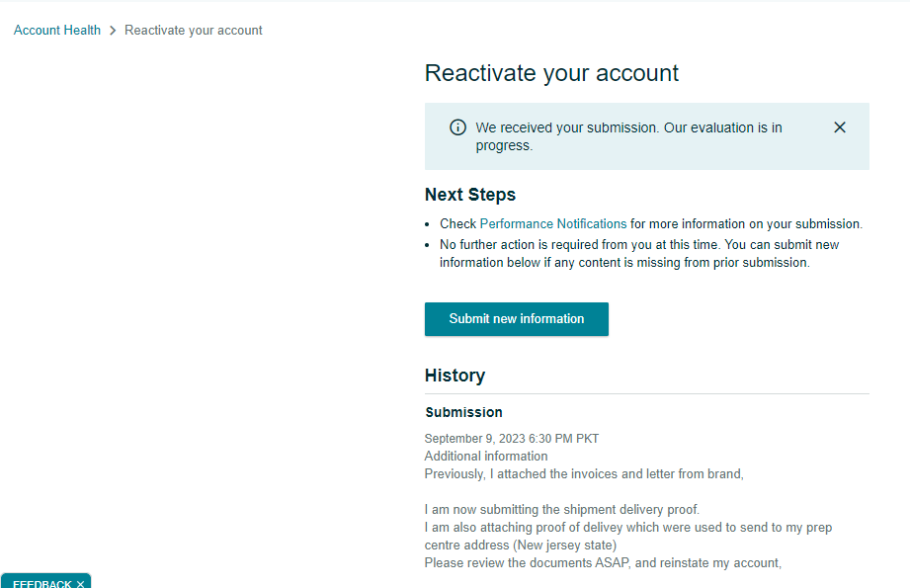The height and width of the screenshot is (588, 910).
Task: Click the 'No further action is required' bullet
Action: 639,254
